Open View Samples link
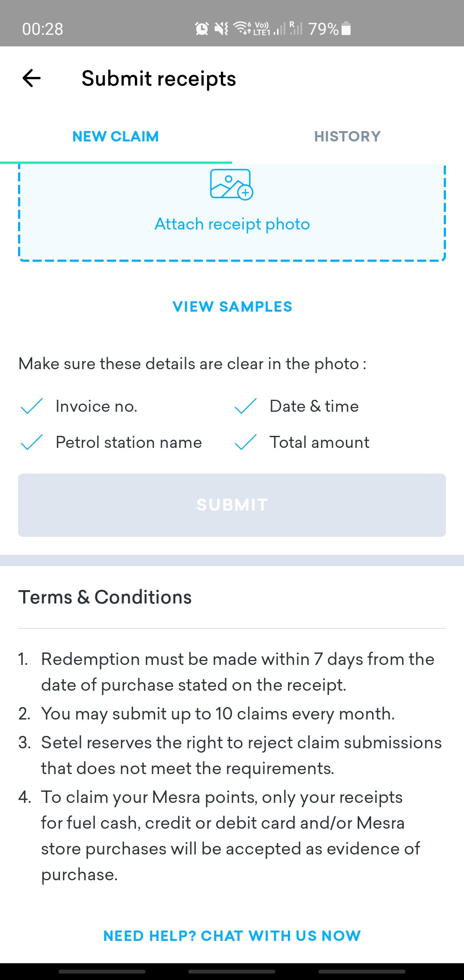The height and width of the screenshot is (980, 464). (x=232, y=306)
